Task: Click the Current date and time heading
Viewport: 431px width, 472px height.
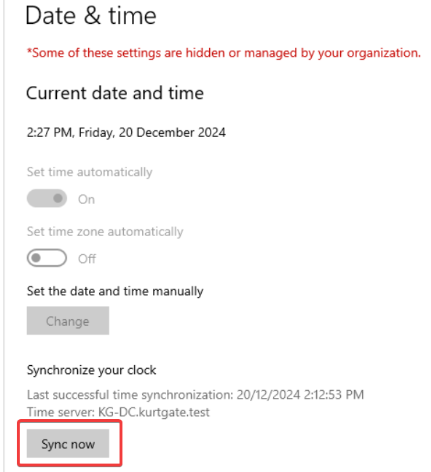Action: point(115,93)
